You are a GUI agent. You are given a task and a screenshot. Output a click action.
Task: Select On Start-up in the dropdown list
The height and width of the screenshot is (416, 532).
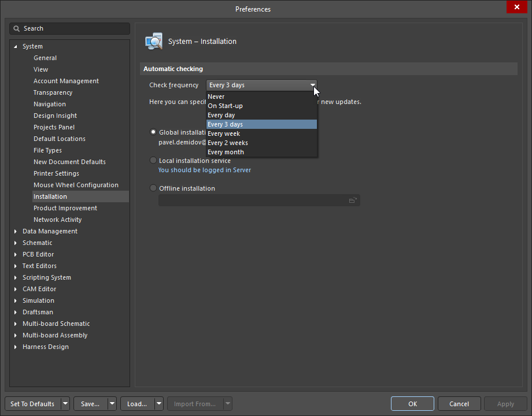click(225, 106)
